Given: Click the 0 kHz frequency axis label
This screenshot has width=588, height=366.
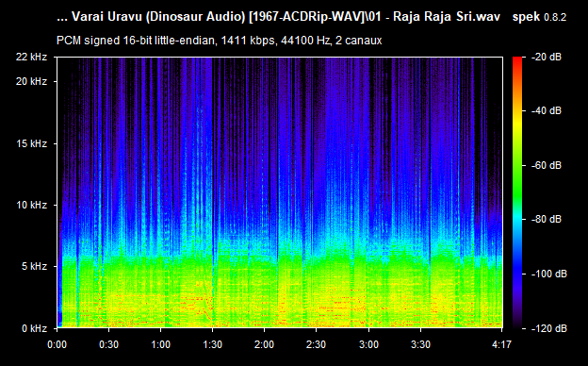Looking at the screenshot, I should point(34,328).
